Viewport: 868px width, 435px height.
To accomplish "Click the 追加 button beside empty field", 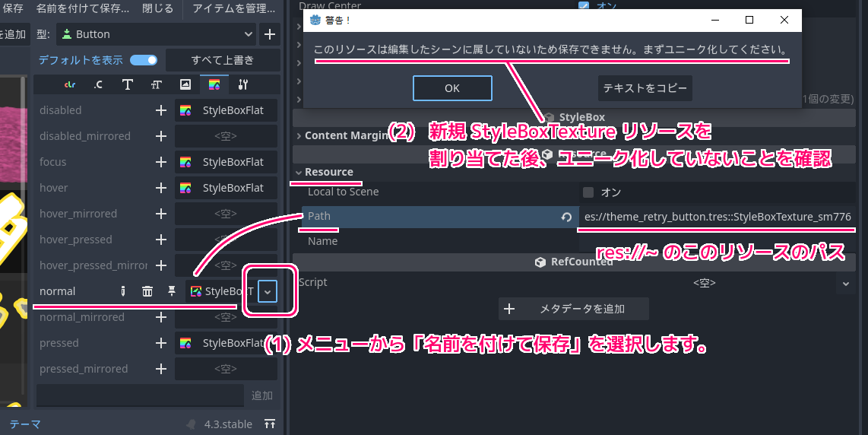I will [261, 395].
